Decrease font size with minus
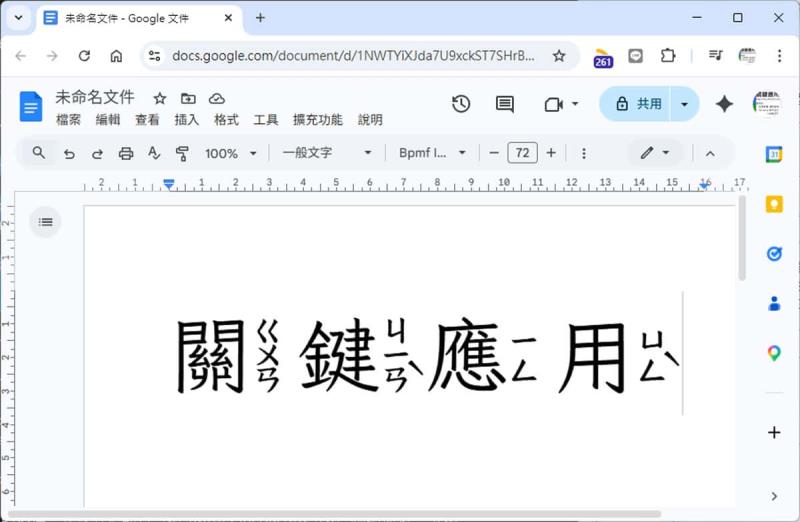The height and width of the screenshot is (522, 800). [493, 153]
